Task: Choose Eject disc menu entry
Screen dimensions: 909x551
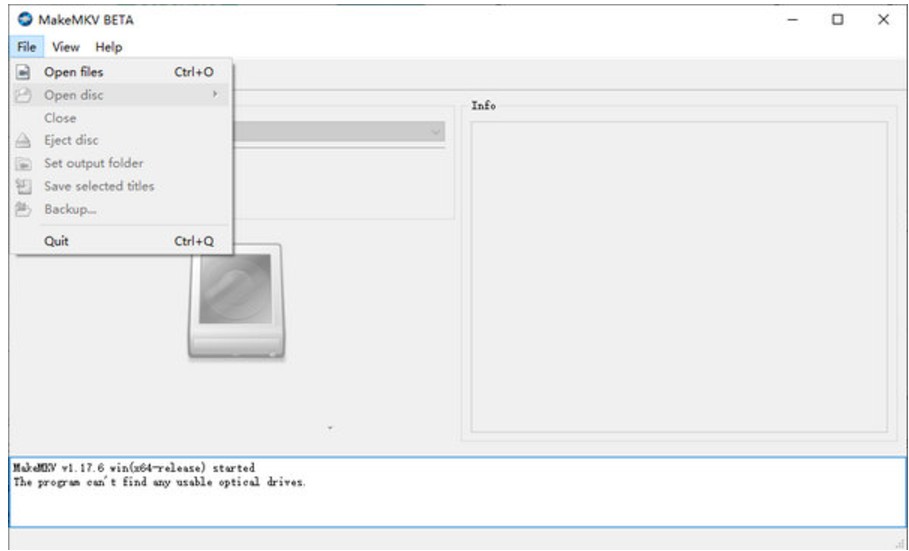Action: [x=122, y=140]
